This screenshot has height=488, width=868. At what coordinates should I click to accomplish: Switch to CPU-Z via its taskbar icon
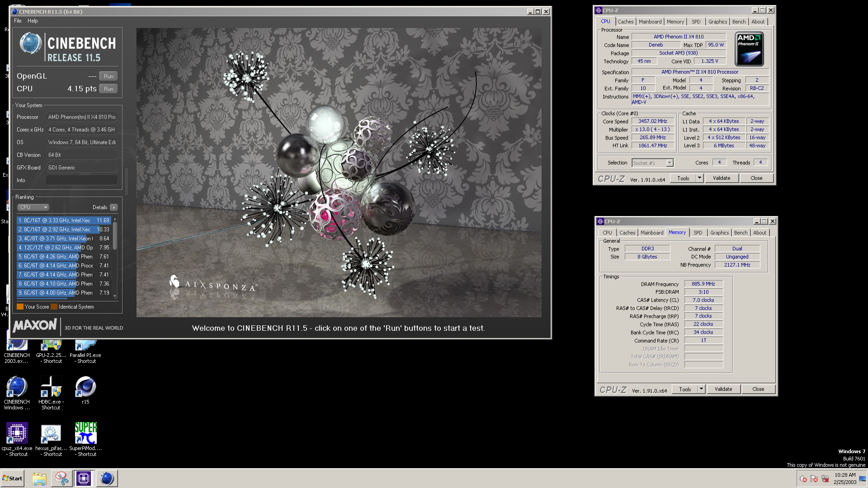pos(84,479)
